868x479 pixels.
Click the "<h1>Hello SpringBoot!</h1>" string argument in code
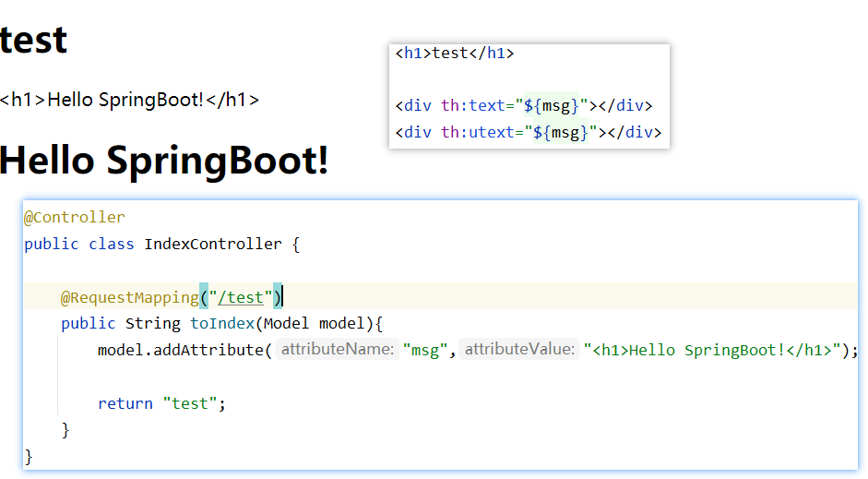point(712,350)
